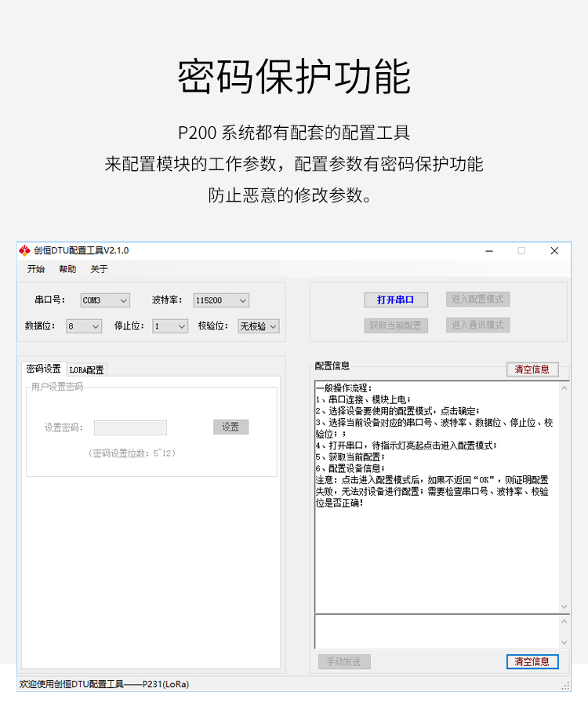Click the 进入配置模式 button

point(478,299)
